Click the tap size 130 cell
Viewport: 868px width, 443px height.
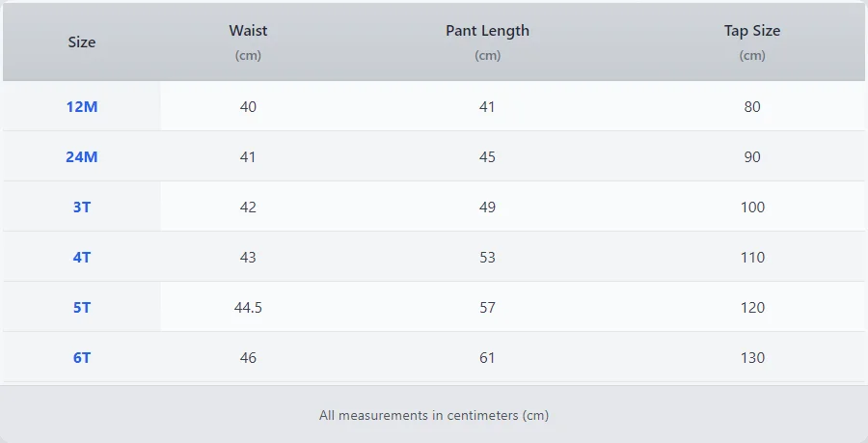tap(752, 358)
